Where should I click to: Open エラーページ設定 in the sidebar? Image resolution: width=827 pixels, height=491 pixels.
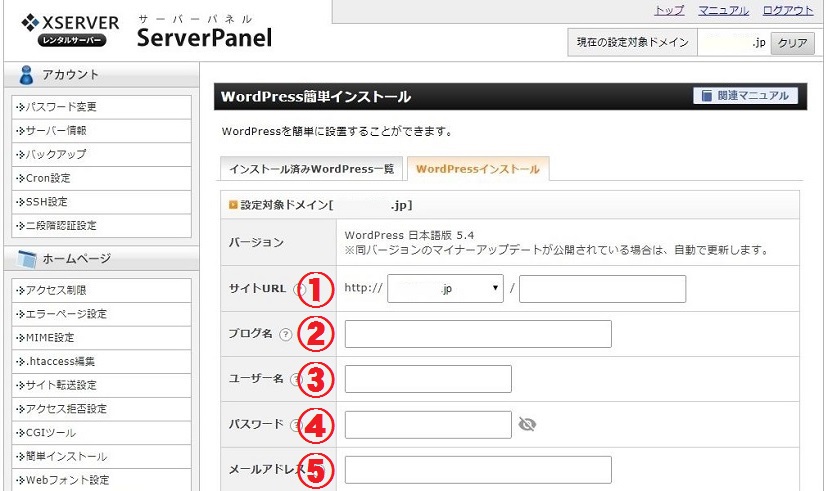coord(101,314)
